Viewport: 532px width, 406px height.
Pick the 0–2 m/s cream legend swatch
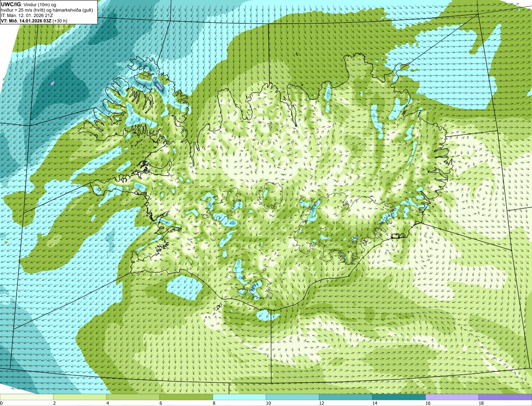point(27,397)
